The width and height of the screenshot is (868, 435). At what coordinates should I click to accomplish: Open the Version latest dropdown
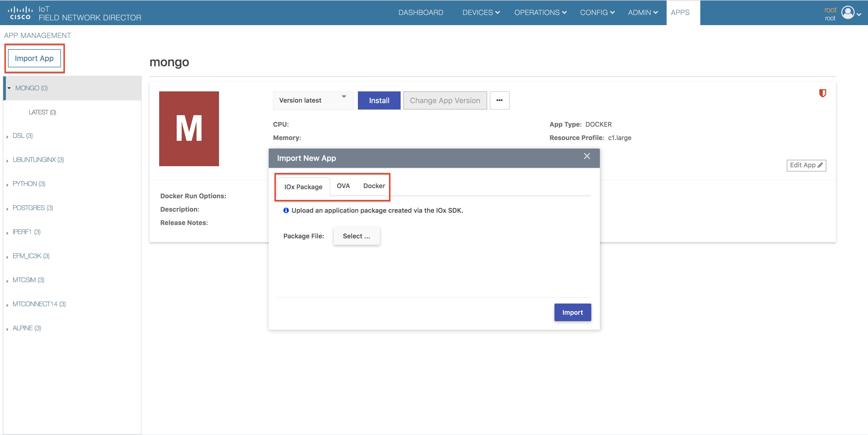(313, 100)
